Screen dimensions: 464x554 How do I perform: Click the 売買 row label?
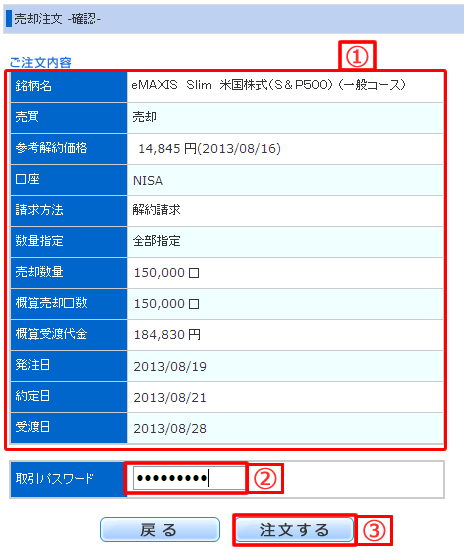pyautogui.click(x=27, y=117)
